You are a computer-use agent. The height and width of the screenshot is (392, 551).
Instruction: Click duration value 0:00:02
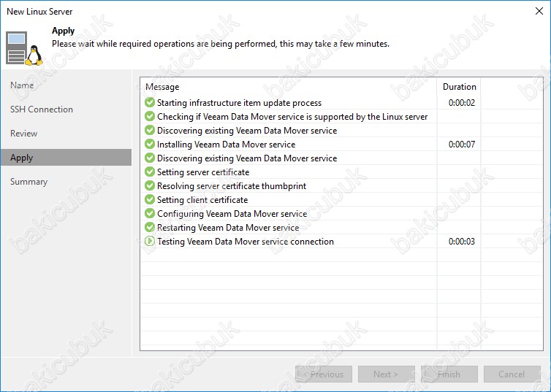pos(461,102)
